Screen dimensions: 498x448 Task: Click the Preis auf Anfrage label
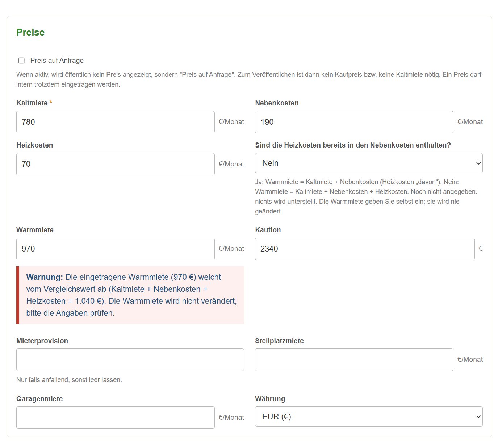tap(57, 61)
